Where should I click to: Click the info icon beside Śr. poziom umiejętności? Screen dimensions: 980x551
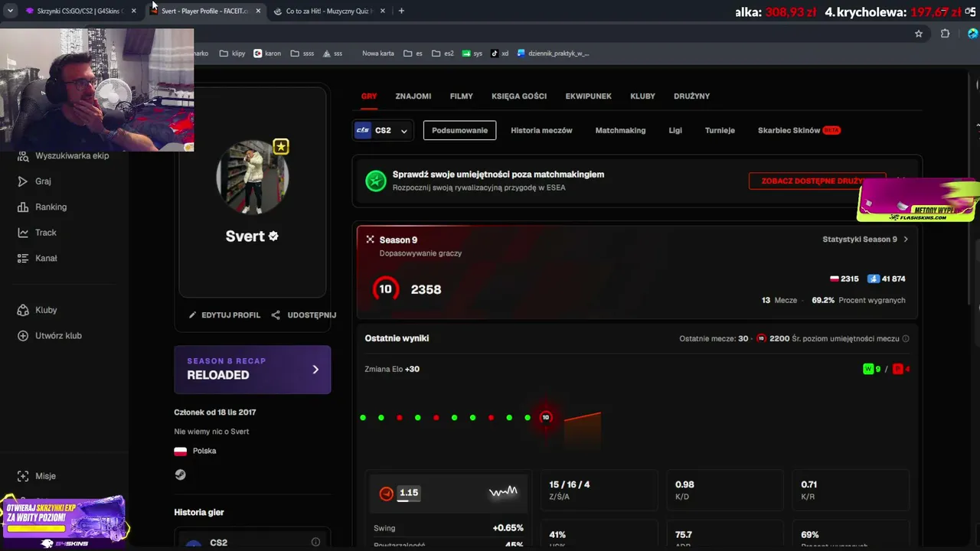(x=906, y=338)
